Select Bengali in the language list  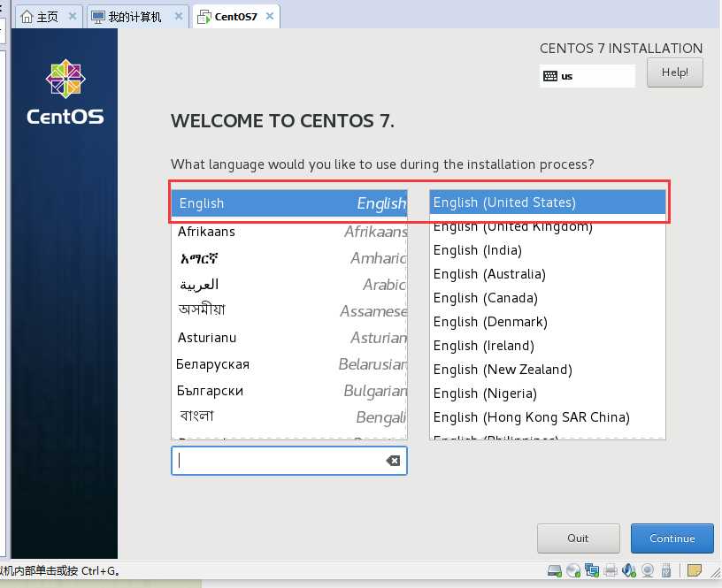click(289, 416)
